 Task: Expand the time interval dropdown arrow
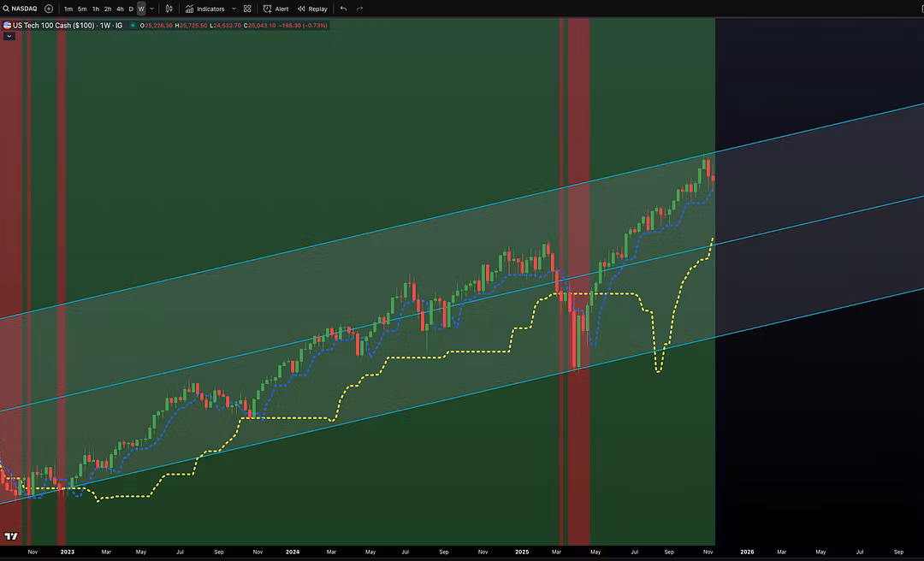tap(152, 9)
